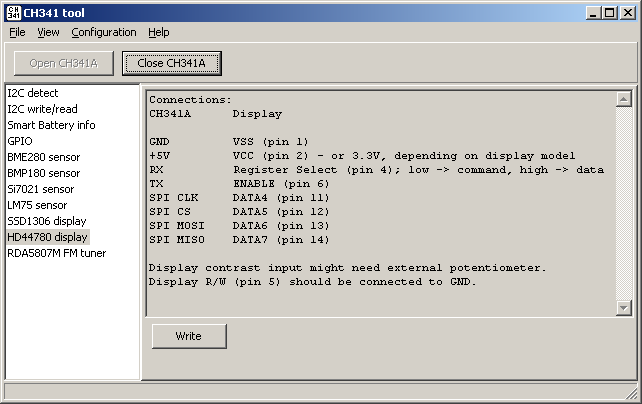Choose RDA5807M FM tuner entry
Screen dimensions: 642x404
[x=57, y=253]
